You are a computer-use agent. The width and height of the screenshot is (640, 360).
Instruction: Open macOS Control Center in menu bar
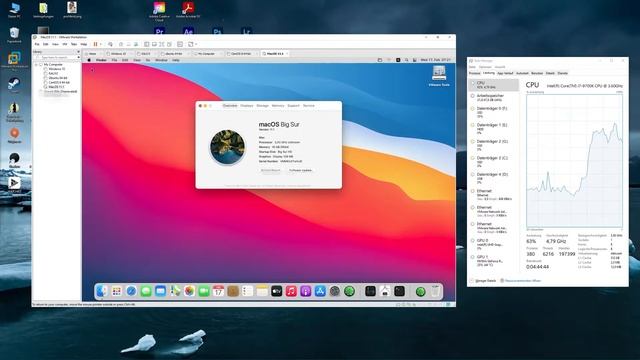pos(415,60)
